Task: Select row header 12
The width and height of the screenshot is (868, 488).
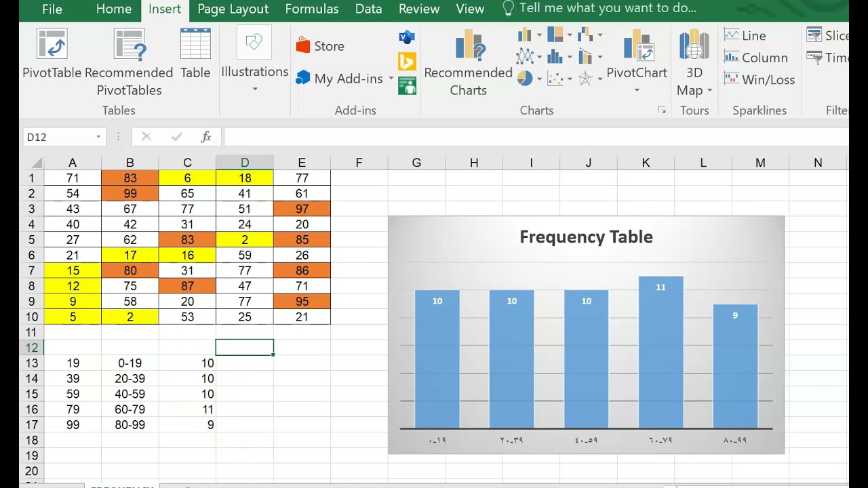Action: tap(31, 348)
